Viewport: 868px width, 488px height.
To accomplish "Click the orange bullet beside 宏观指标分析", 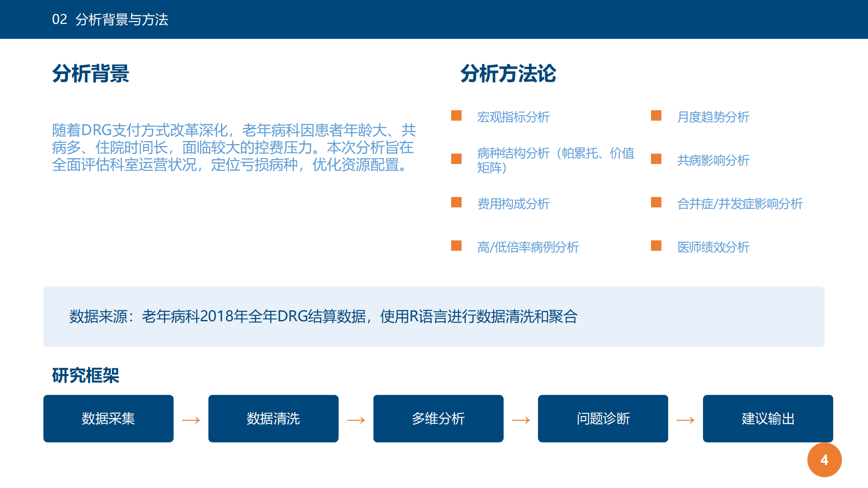I will (x=456, y=116).
